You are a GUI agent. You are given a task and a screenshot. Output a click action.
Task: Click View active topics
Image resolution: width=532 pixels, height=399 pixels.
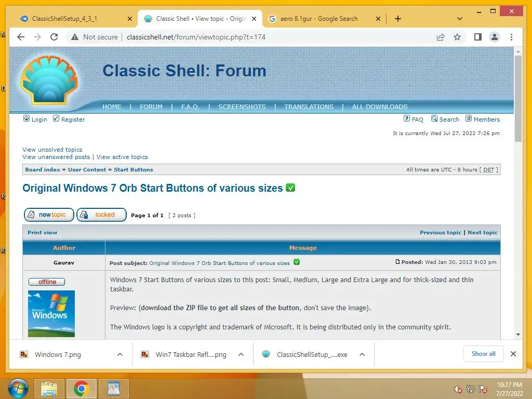[122, 157]
